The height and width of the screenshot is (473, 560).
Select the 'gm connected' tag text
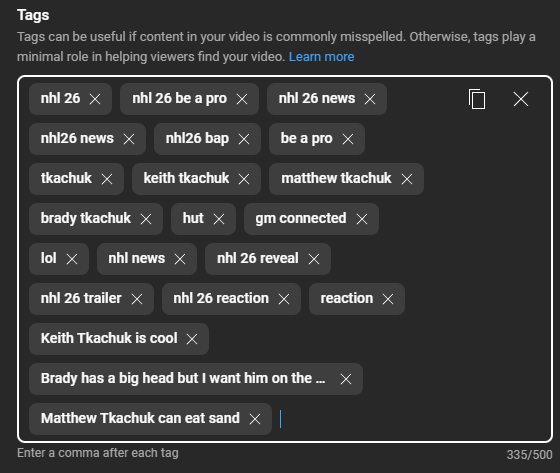click(x=301, y=219)
